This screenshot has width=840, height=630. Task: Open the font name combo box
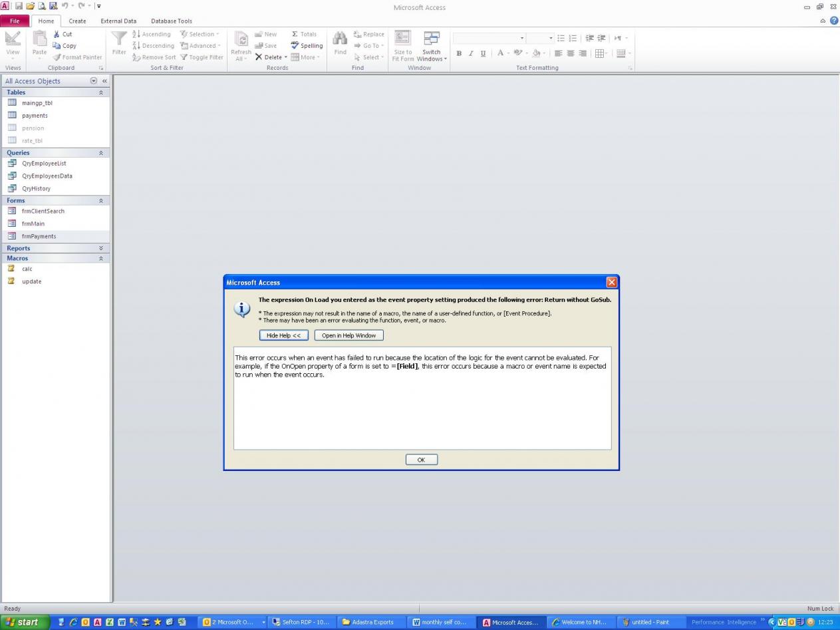coord(490,39)
